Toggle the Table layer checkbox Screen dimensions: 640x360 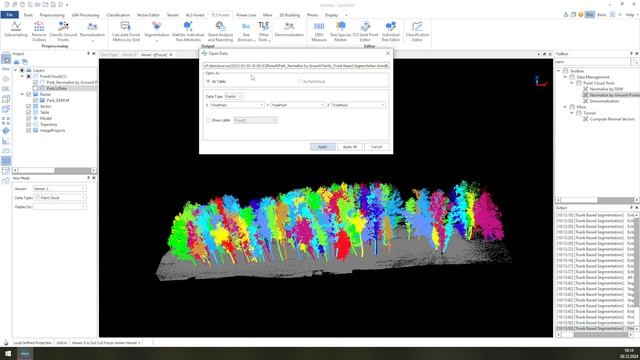pos(29,112)
